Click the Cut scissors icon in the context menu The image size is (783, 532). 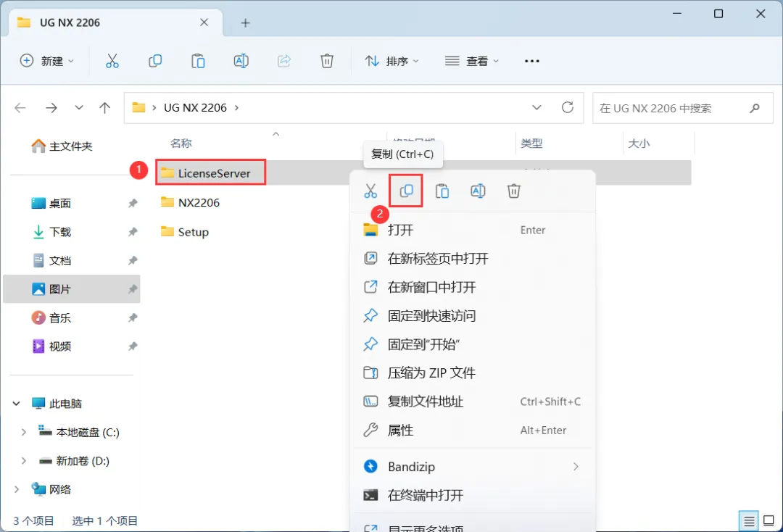(370, 191)
